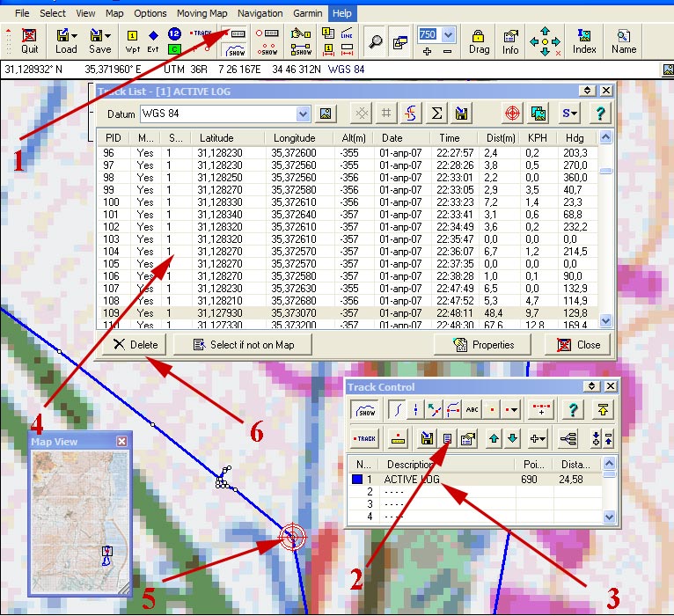674x616 pixels.
Task: Select track point row PID 109
Action: coord(348,313)
